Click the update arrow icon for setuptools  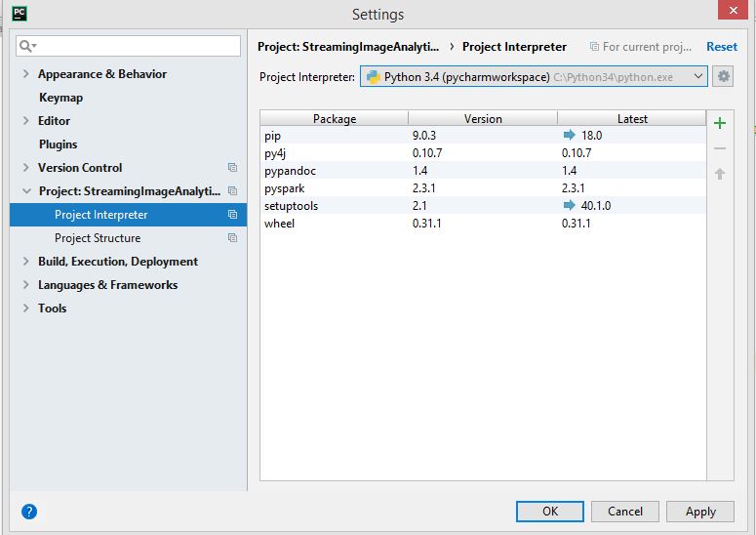[569, 205]
